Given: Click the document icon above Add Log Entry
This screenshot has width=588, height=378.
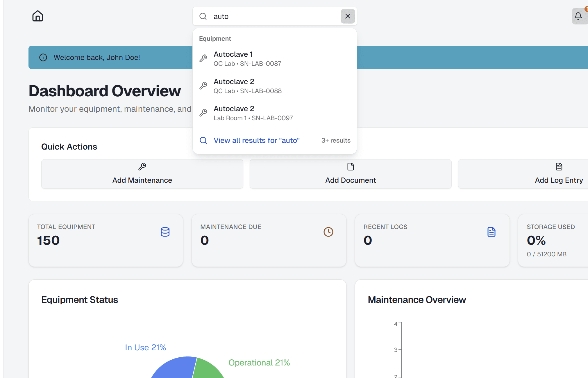Looking at the screenshot, I should [559, 167].
